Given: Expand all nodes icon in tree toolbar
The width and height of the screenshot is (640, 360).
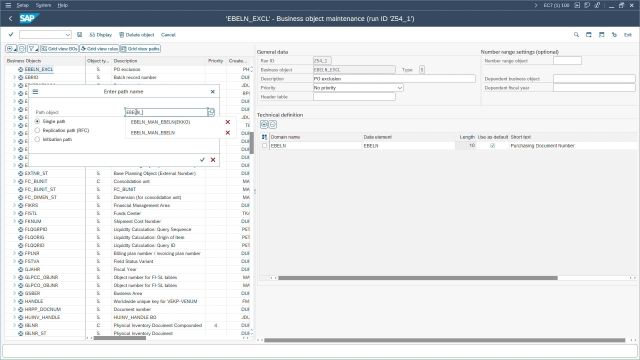Looking at the screenshot, I should tap(11, 49).
